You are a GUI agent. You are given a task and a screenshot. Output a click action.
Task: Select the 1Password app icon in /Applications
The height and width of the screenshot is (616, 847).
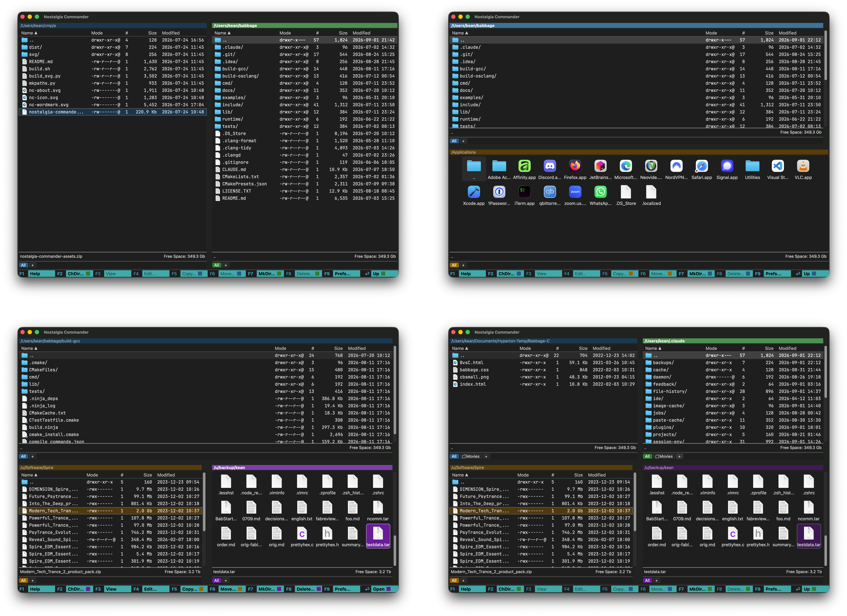pyautogui.click(x=499, y=192)
